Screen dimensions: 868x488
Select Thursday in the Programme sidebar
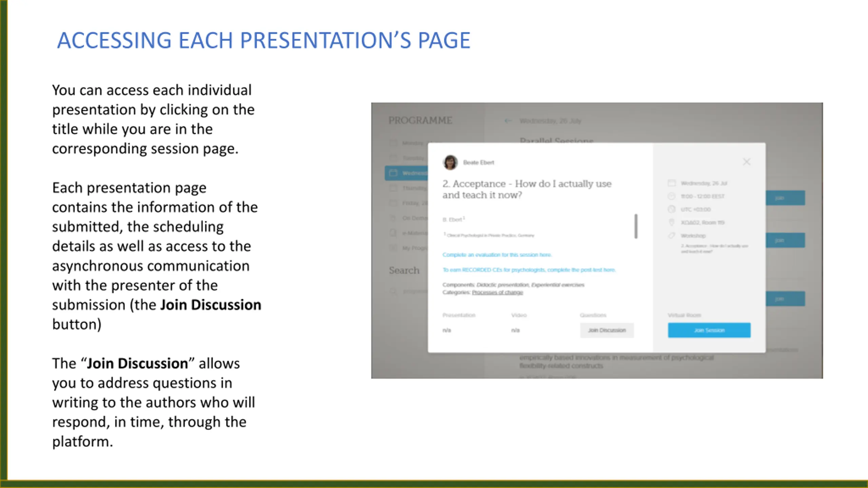408,188
